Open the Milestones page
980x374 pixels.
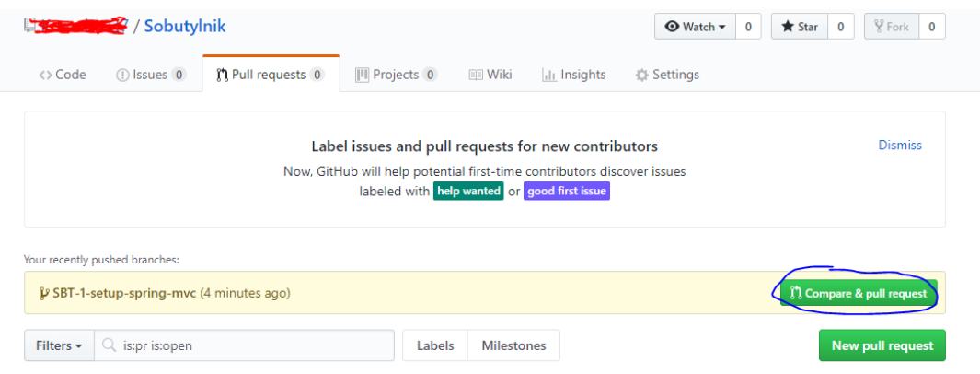click(x=513, y=345)
